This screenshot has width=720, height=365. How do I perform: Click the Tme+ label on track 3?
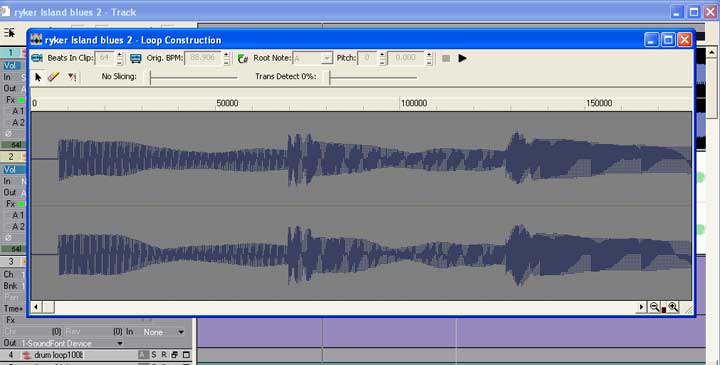point(12,308)
